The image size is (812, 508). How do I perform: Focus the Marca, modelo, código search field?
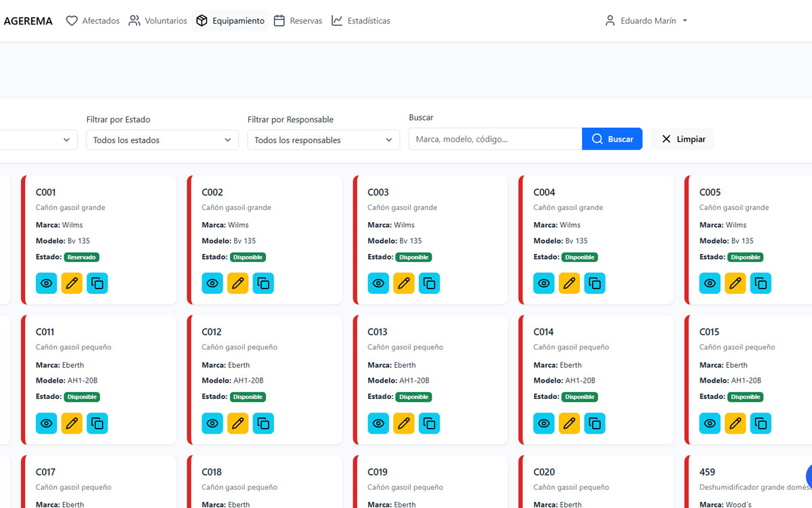[x=495, y=139]
